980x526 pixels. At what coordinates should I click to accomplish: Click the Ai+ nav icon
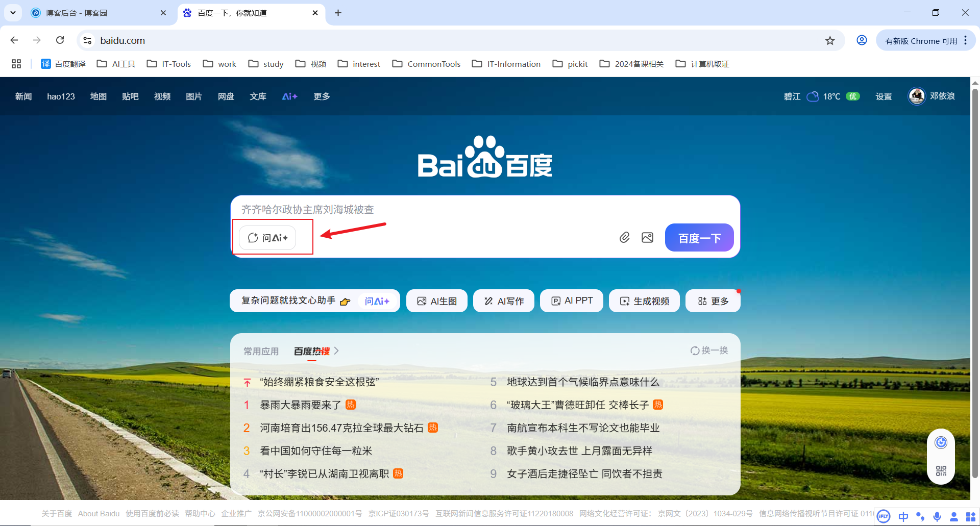(x=289, y=96)
